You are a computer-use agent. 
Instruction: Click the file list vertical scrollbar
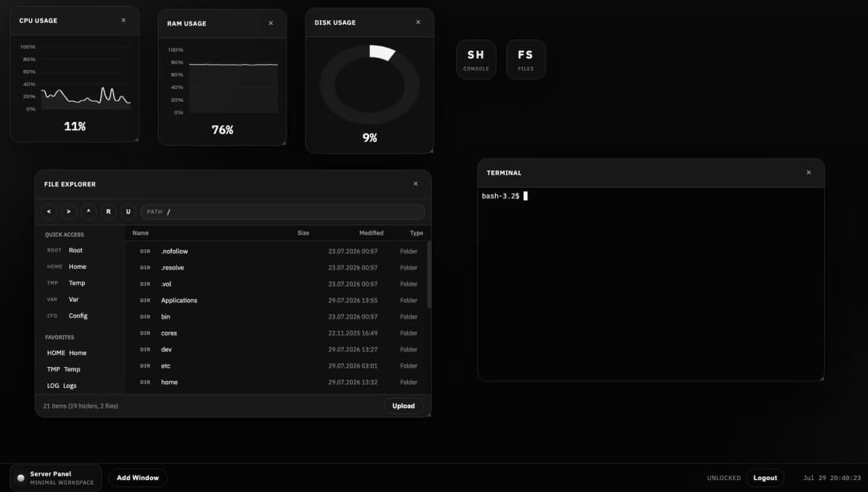pos(429,275)
